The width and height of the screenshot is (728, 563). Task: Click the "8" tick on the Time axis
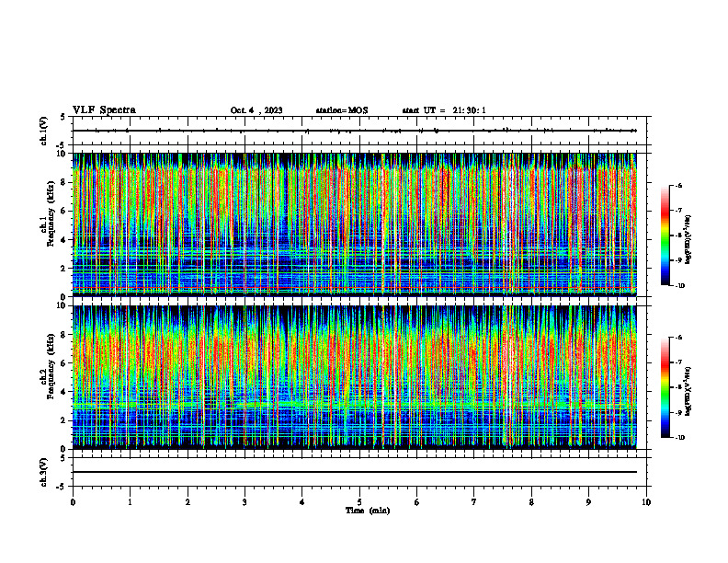[x=531, y=502]
